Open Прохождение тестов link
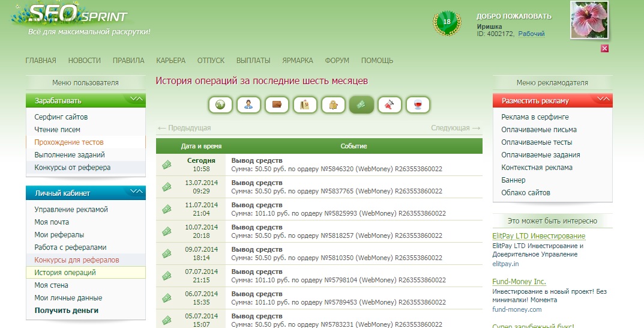 69,142
